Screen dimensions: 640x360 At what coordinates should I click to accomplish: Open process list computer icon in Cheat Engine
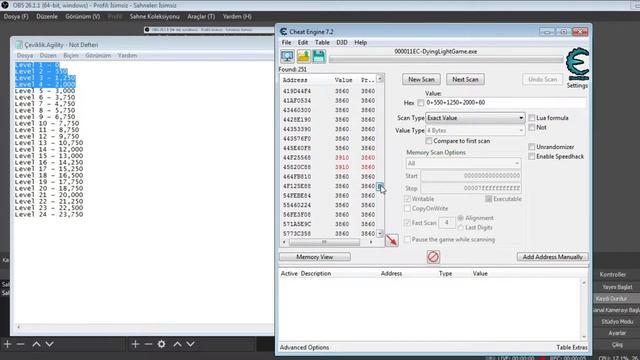point(287,56)
